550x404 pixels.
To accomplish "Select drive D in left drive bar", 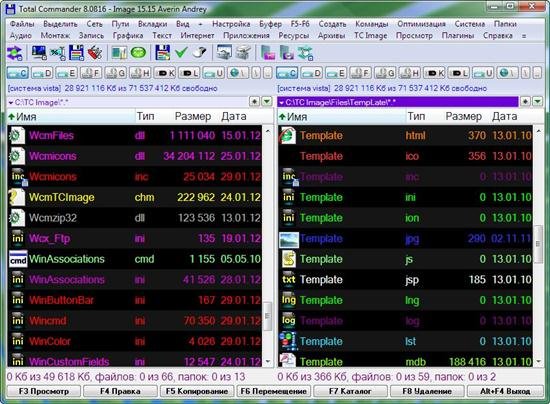I will coord(42,73).
